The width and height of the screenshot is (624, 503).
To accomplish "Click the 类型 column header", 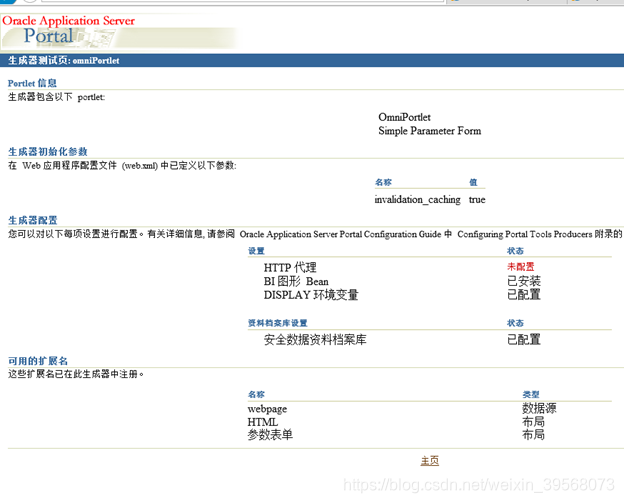I will 530,394.
